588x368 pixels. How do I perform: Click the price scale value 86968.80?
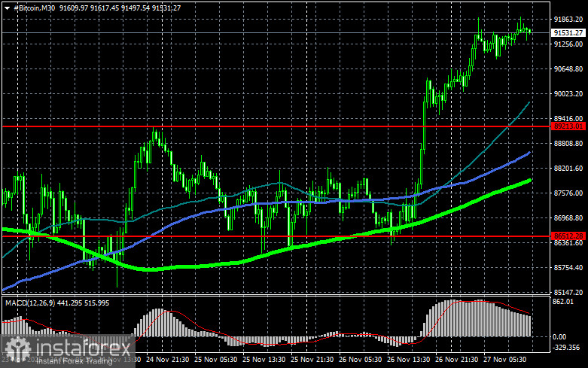pyautogui.click(x=568, y=217)
